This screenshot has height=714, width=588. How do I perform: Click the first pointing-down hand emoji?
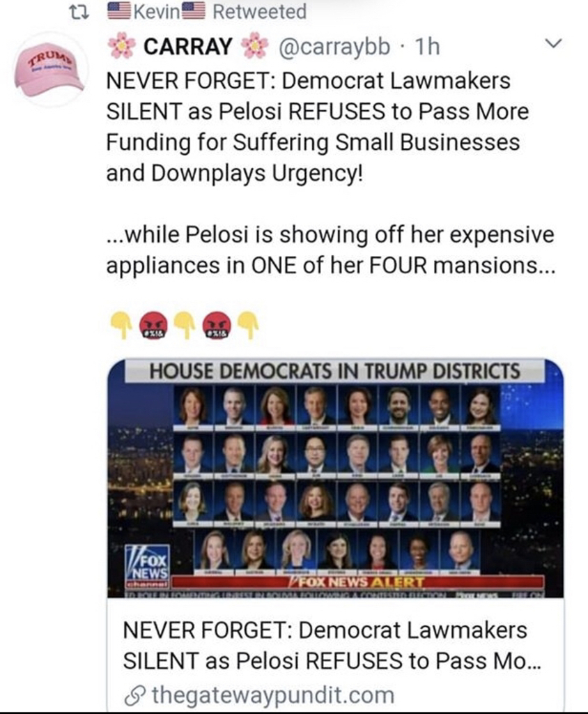pyautogui.click(x=121, y=325)
